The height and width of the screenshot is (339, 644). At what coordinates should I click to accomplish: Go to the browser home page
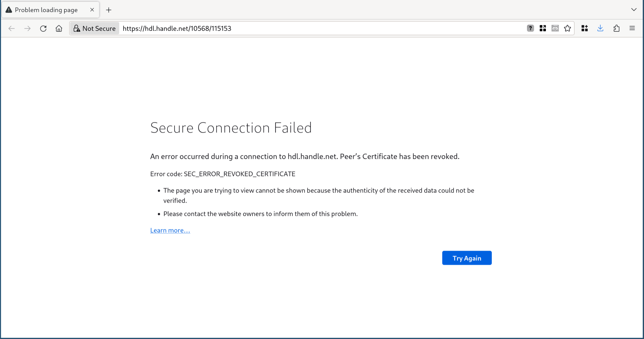click(59, 28)
